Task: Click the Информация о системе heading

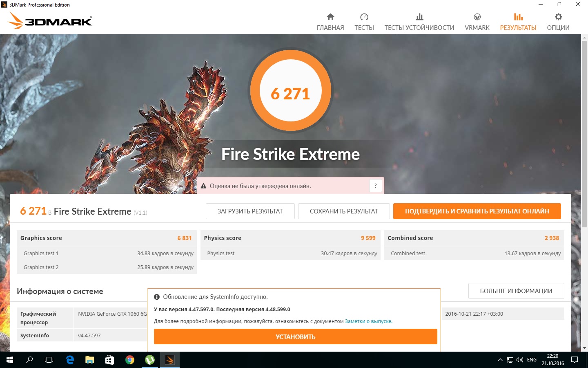Action: (60, 292)
